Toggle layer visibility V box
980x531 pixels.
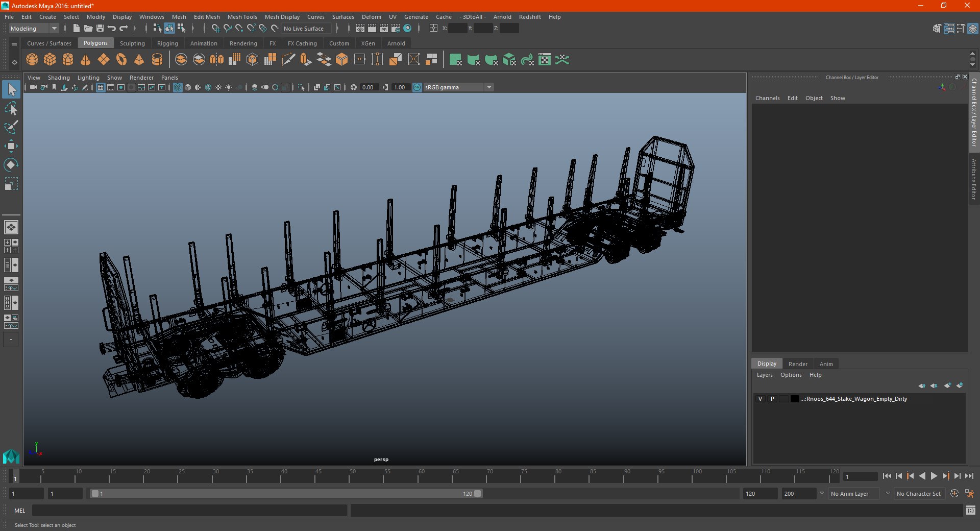coord(761,399)
